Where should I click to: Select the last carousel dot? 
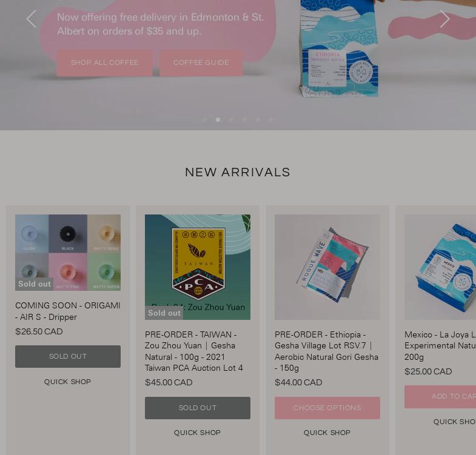click(271, 120)
